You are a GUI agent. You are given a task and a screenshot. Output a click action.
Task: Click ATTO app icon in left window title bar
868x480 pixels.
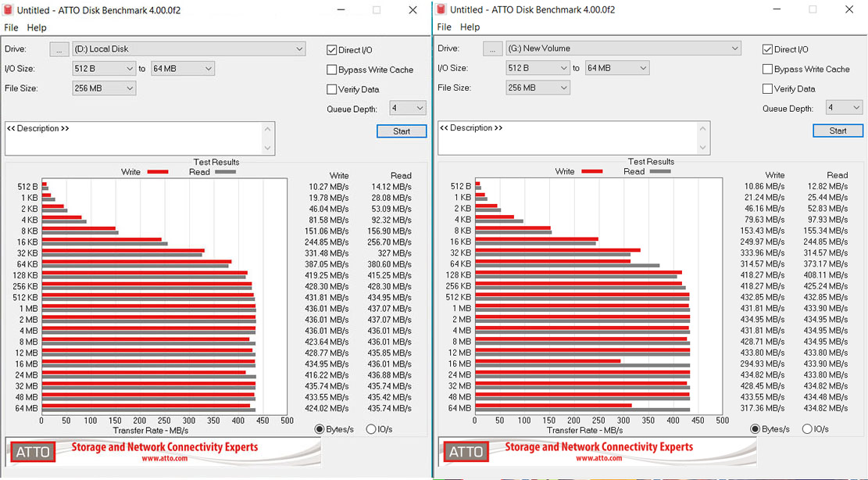point(9,10)
